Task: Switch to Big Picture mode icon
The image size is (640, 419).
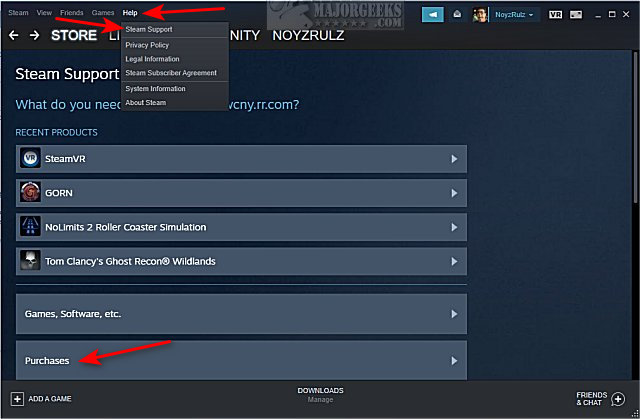Action: [x=576, y=15]
